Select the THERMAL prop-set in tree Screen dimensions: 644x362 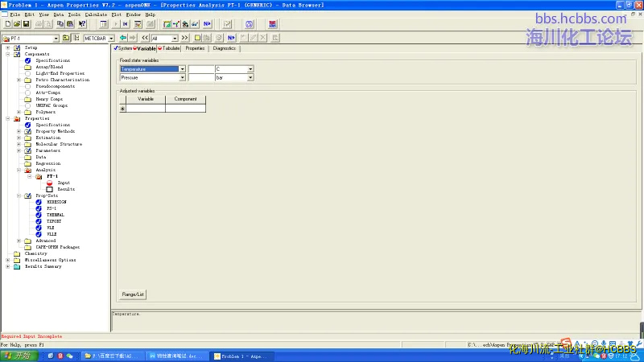[x=56, y=215]
